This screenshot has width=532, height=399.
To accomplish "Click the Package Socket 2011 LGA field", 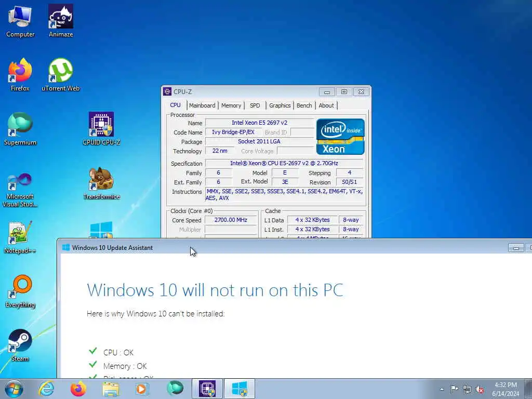I will click(260, 141).
